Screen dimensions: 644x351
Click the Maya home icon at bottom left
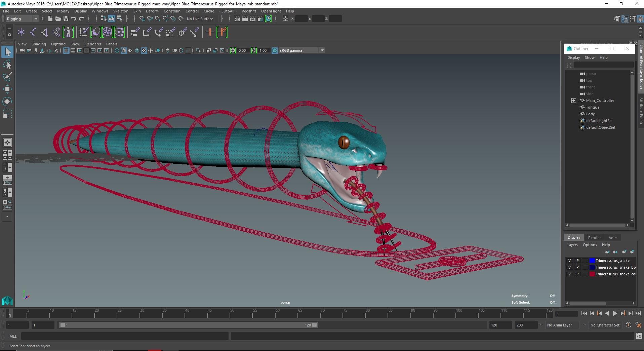(x=7, y=300)
